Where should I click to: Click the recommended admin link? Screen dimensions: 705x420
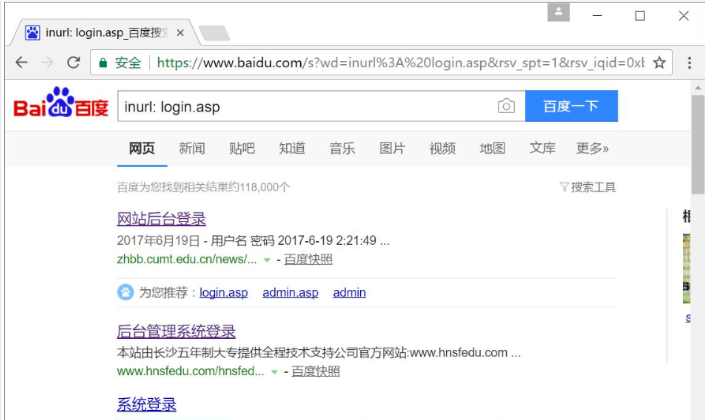click(349, 293)
